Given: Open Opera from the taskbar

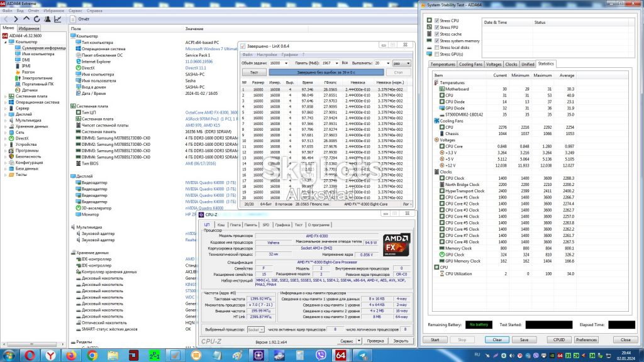Looking at the screenshot, I should point(30,355).
